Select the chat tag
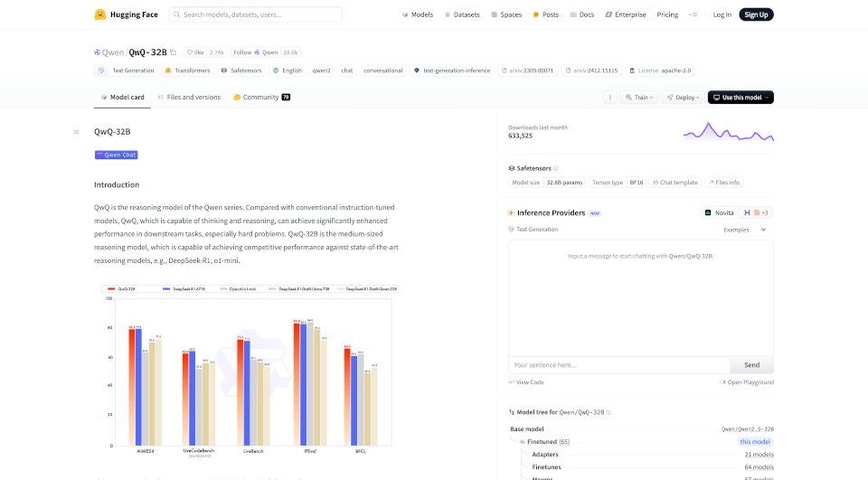This screenshot has width=868, height=480. click(347, 71)
